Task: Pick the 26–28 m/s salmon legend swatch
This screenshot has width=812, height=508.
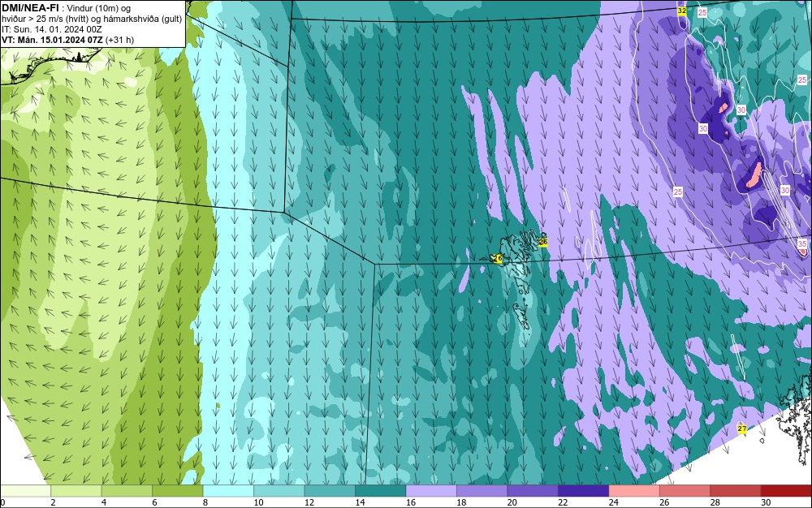Action: (x=685, y=491)
